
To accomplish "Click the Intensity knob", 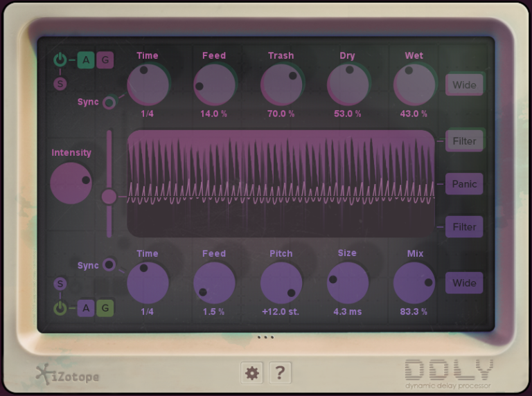I will pos(71,183).
